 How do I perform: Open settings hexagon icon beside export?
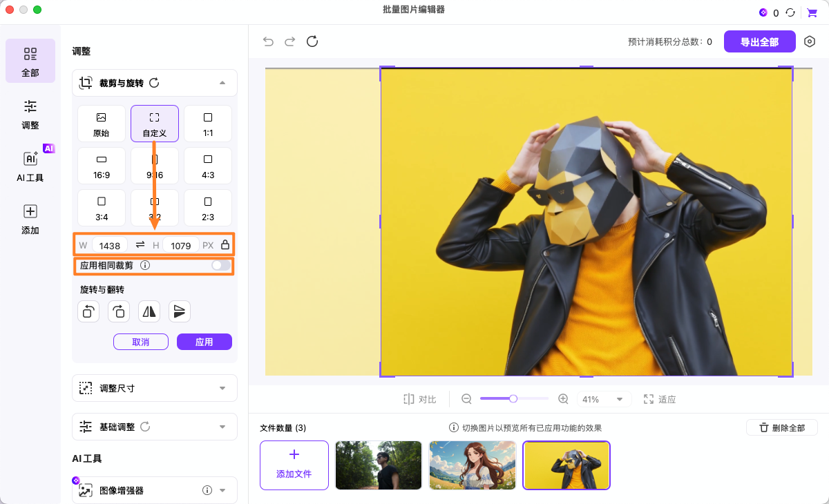810,41
